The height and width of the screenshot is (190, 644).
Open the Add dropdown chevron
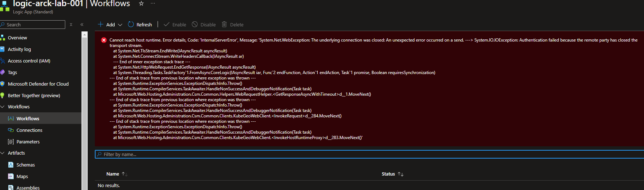(x=120, y=25)
